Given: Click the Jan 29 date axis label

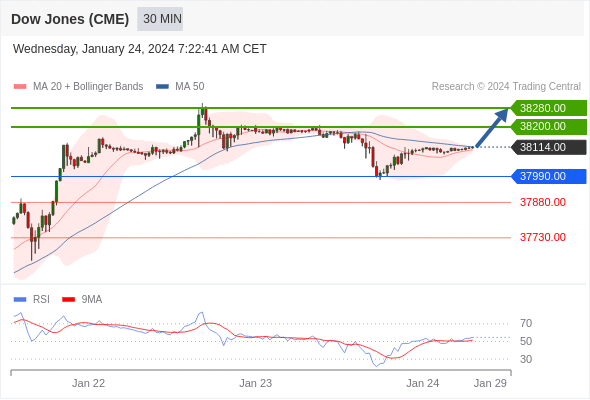Looking at the screenshot, I should pos(490,383).
